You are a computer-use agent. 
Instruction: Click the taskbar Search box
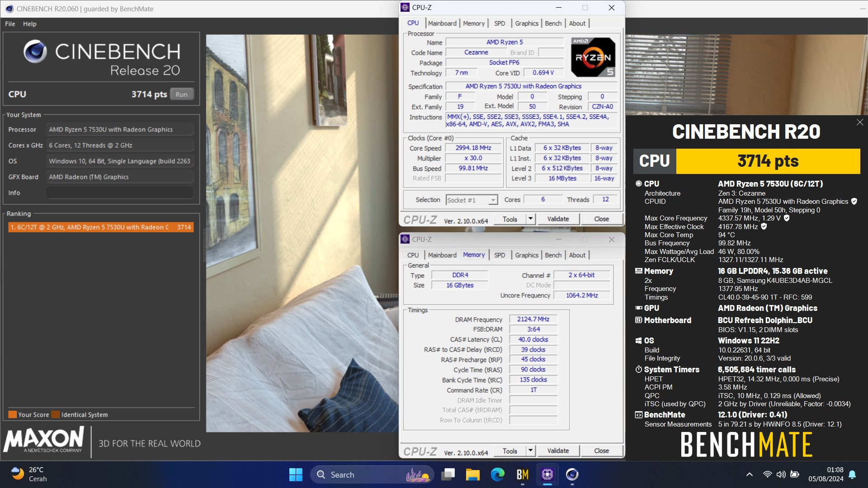pyautogui.click(x=372, y=474)
